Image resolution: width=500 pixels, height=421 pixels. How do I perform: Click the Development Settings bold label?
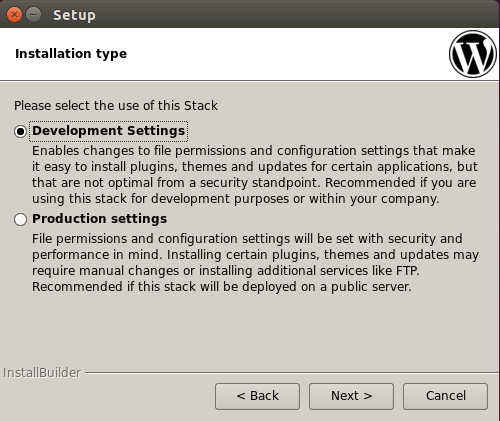[108, 131]
